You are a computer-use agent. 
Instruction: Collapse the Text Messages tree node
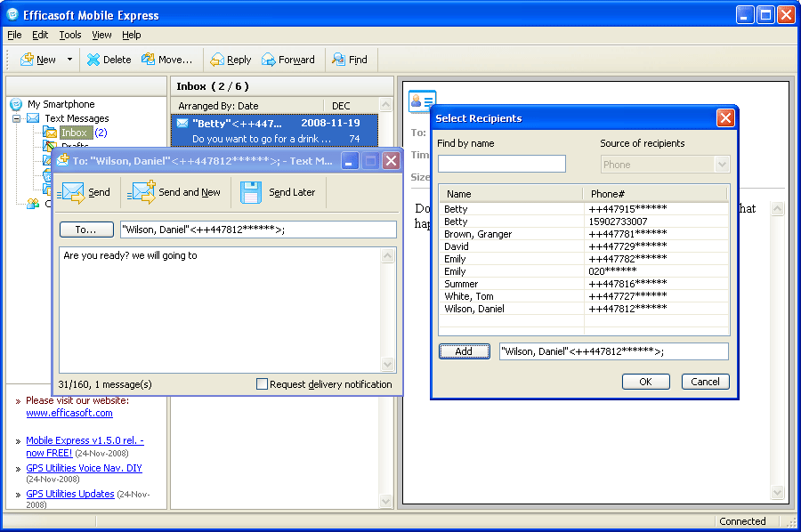[16, 118]
